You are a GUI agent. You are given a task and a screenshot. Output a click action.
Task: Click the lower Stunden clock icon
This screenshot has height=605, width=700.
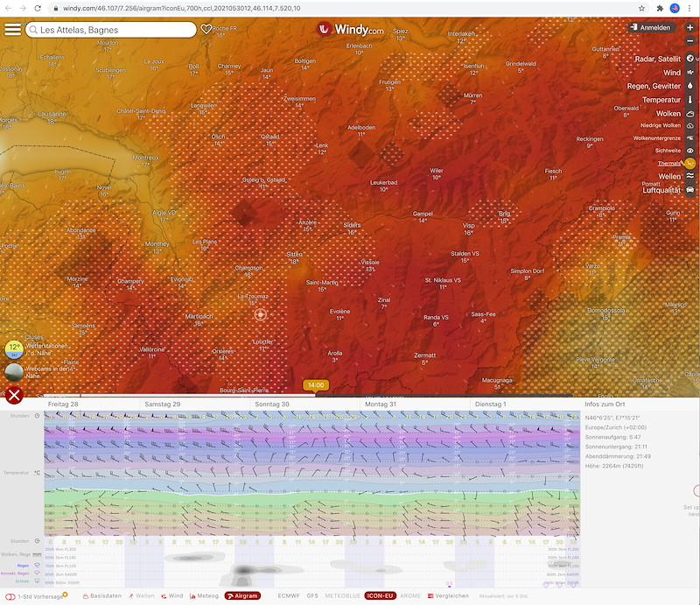click(x=37, y=541)
